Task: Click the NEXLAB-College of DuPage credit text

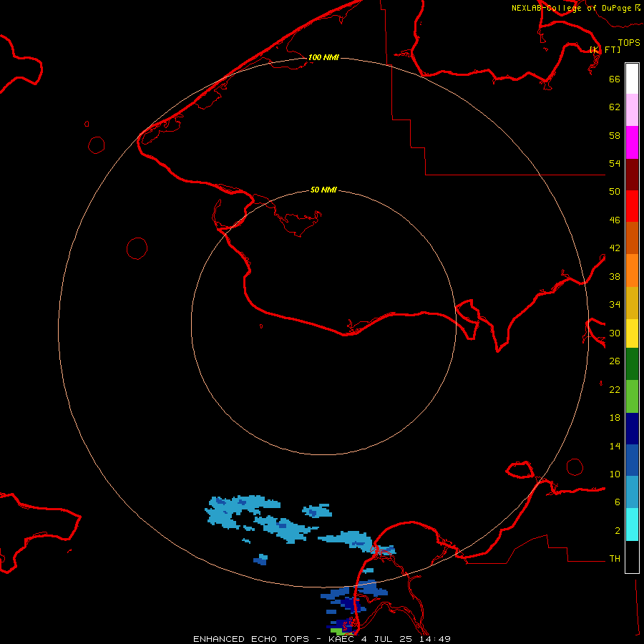Action: pyautogui.click(x=576, y=8)
